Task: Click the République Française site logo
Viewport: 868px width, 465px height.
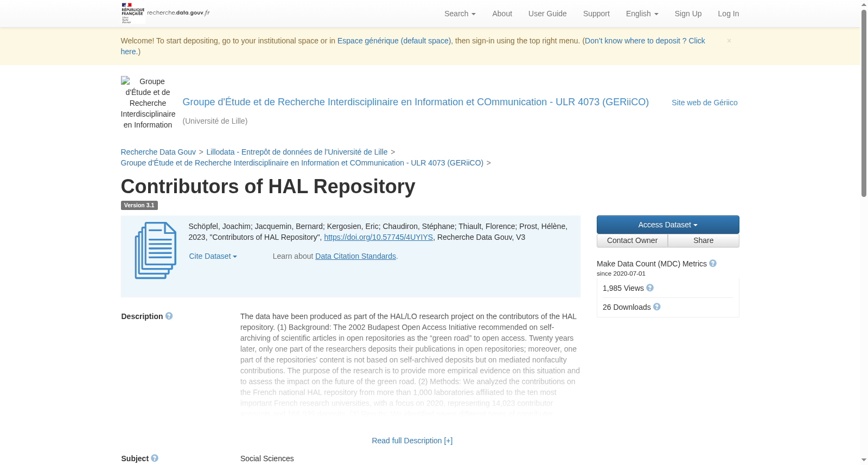Action: (x=165, y=13)
